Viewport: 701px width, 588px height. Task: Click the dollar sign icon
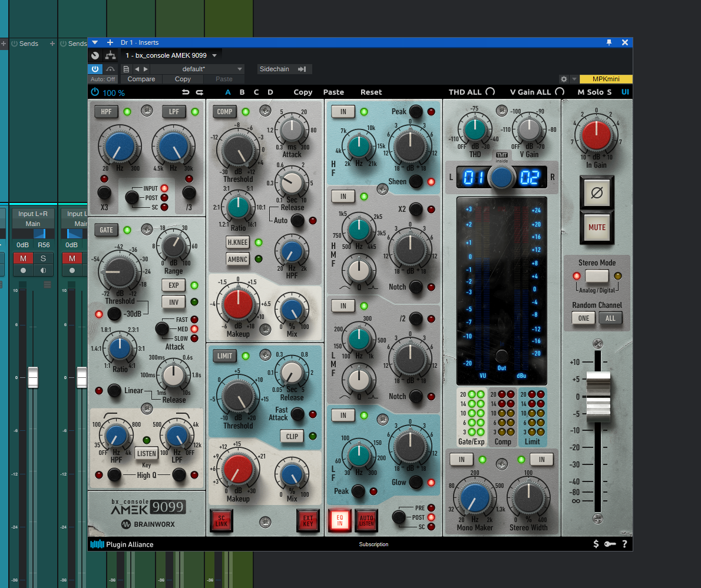tap(596, 544)
